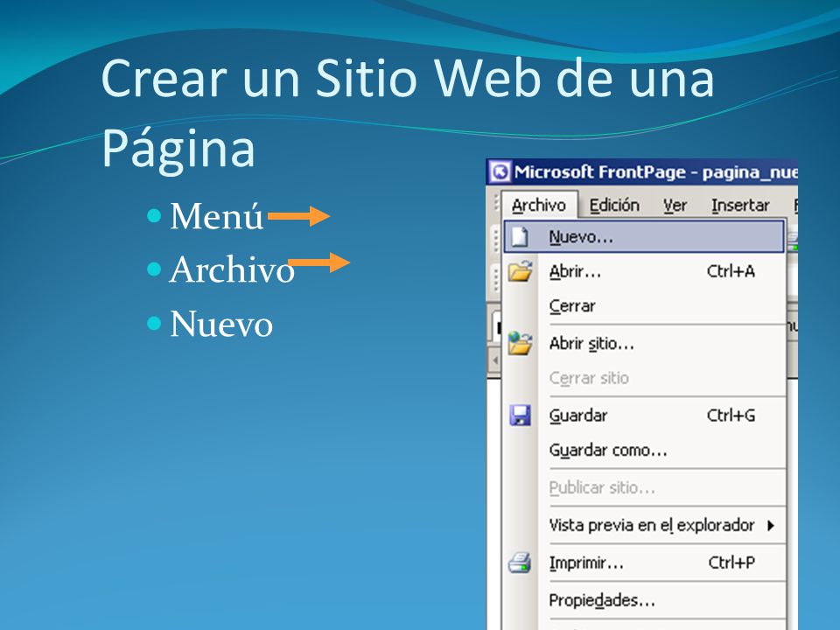Click the 'Nuevo' bullet text
This screenshot has height=630, width=840.
(x=221, y=324)
